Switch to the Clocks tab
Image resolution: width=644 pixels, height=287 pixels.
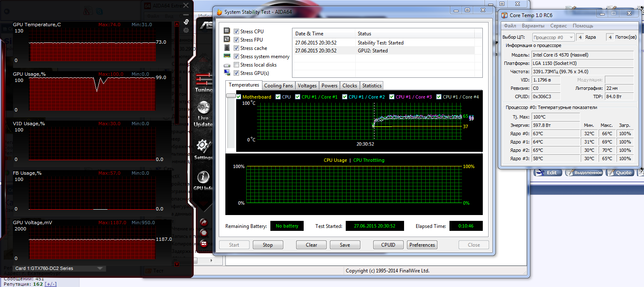click(x=349, y=86)
